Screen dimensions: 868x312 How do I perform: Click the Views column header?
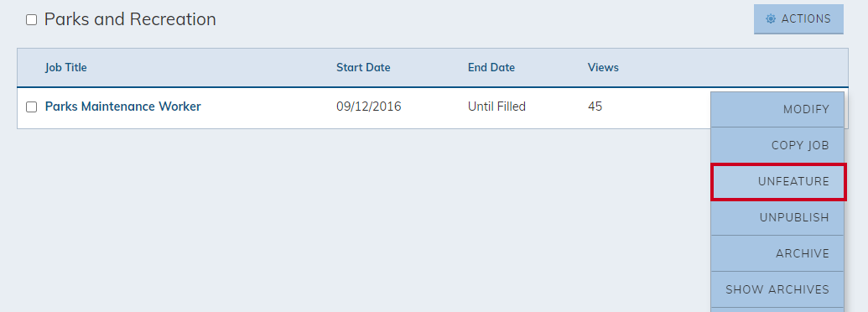(603, 67)
